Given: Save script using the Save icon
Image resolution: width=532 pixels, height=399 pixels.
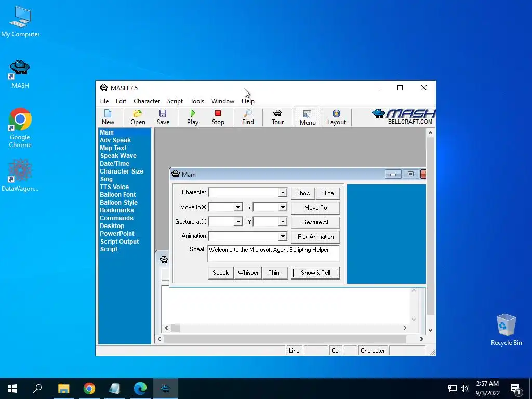Looking at the screenshot, I should [x=163, y=117].
